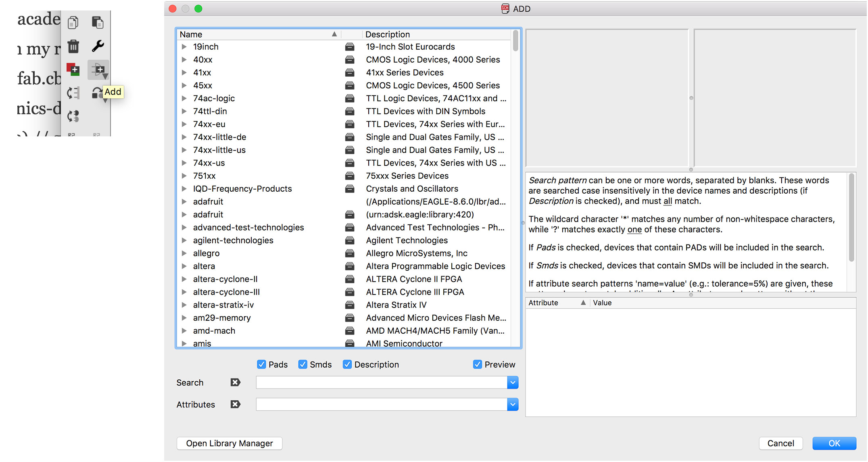Click the Delete (trash) tool icon
This screenshot has width=868, height=462.
click(x=73, y=46)
